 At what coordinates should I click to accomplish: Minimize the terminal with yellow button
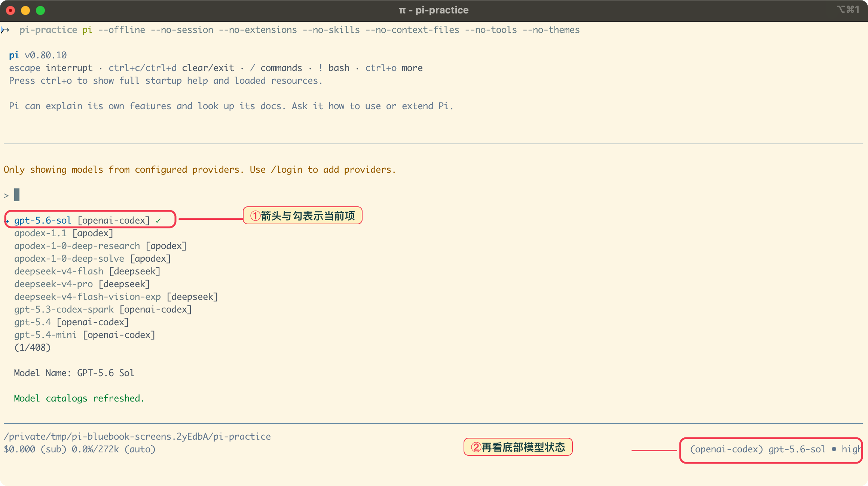click(x=25, y=10)
